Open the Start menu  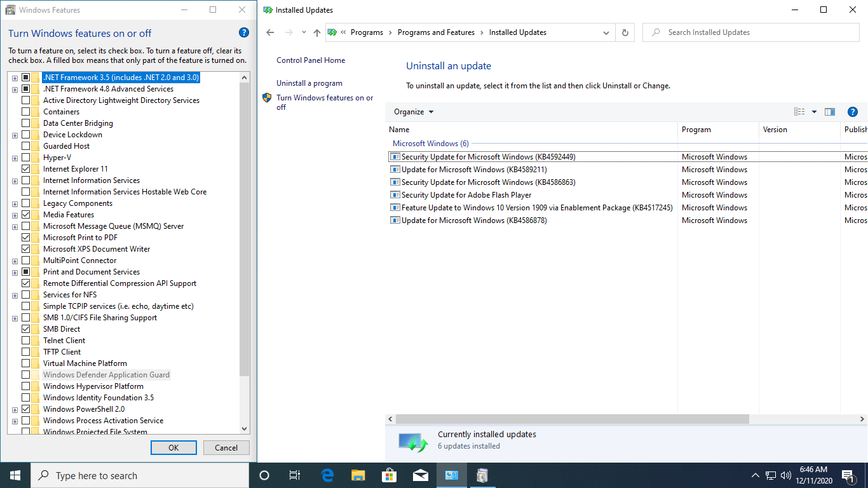(15, 475)
